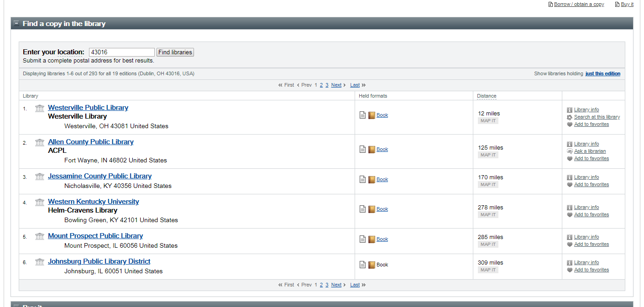This screenshot has width=644, height=307.
Task: Click MAP IT for Johnsburg, 309 miles
Action: (488, 270)
